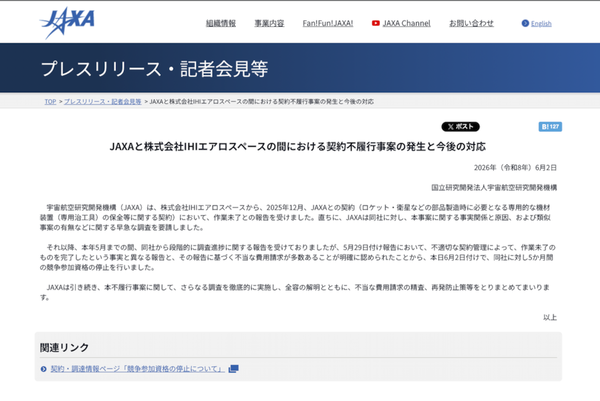Open プレスリリース・記者会見等 breadcrumb link

[x=103, y=102]
